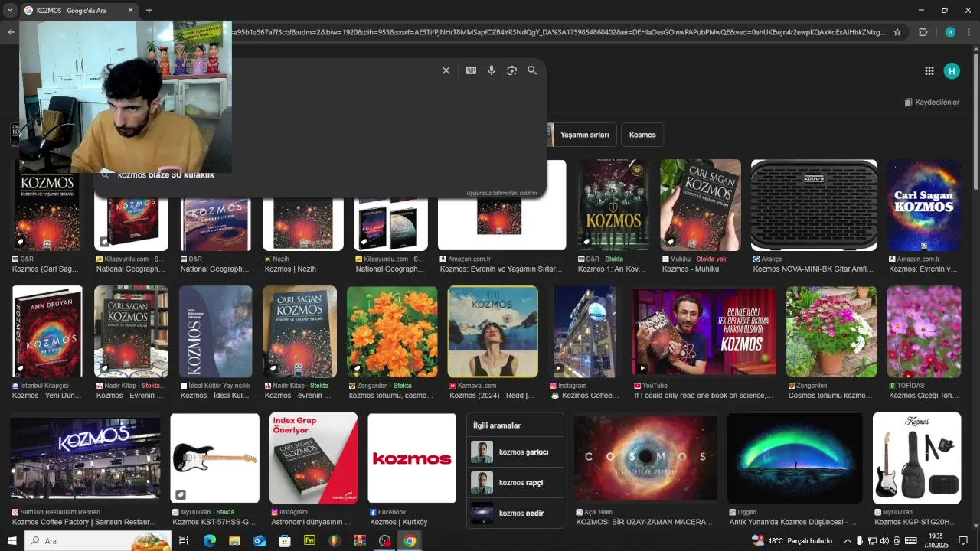This screenshot has height=551, width=980.
Task: Launch Microsoft Edge from the taskbar
Action: pos(209,540)
